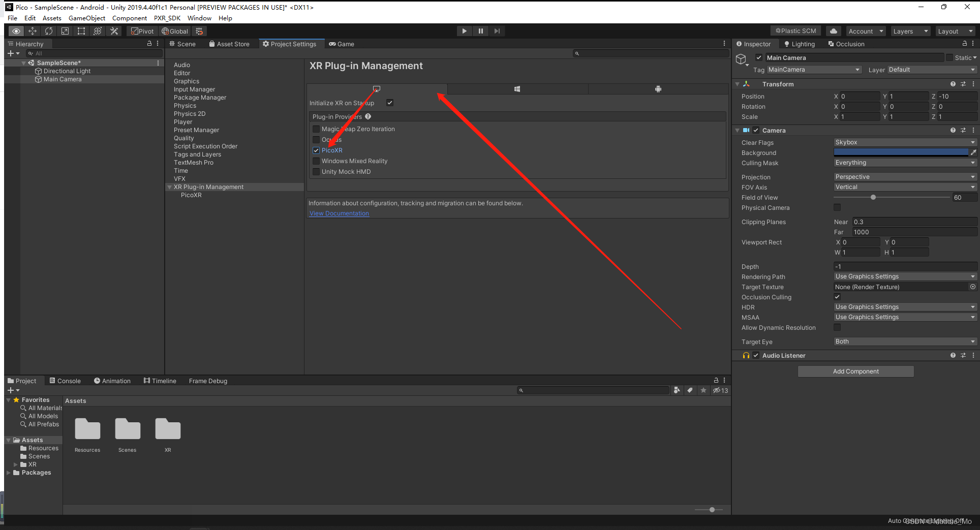Collapse XR Plug-in Management settings entry
This screenshot has height=530, width=980.
pos(169,187)
